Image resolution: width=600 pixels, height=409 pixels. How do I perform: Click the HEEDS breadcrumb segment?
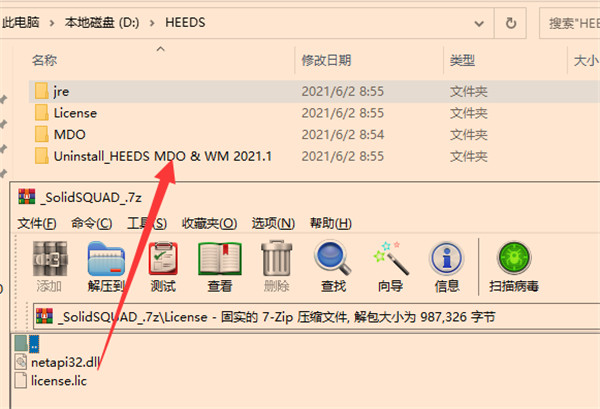pyautogui.click(x=185, y=23)
